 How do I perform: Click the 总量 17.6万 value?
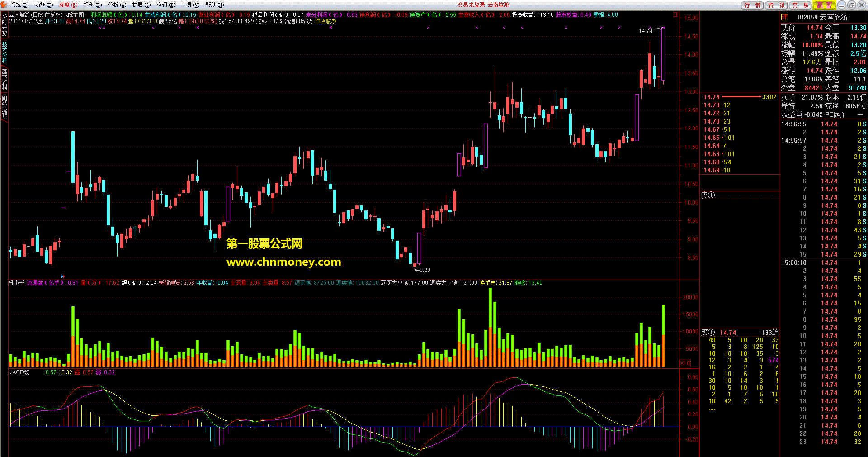point(812,62)
